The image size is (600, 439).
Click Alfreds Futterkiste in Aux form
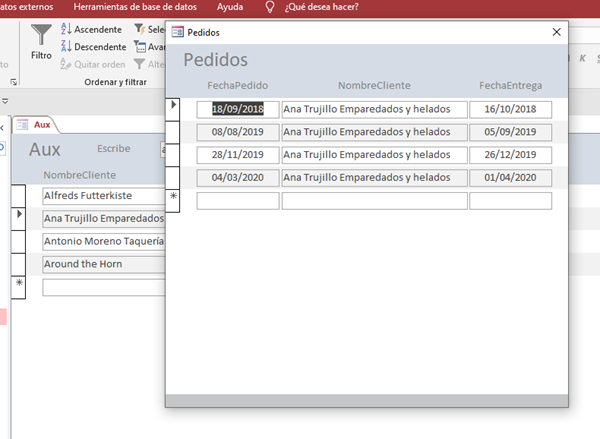pyautogui.click(x=103, y=196)
